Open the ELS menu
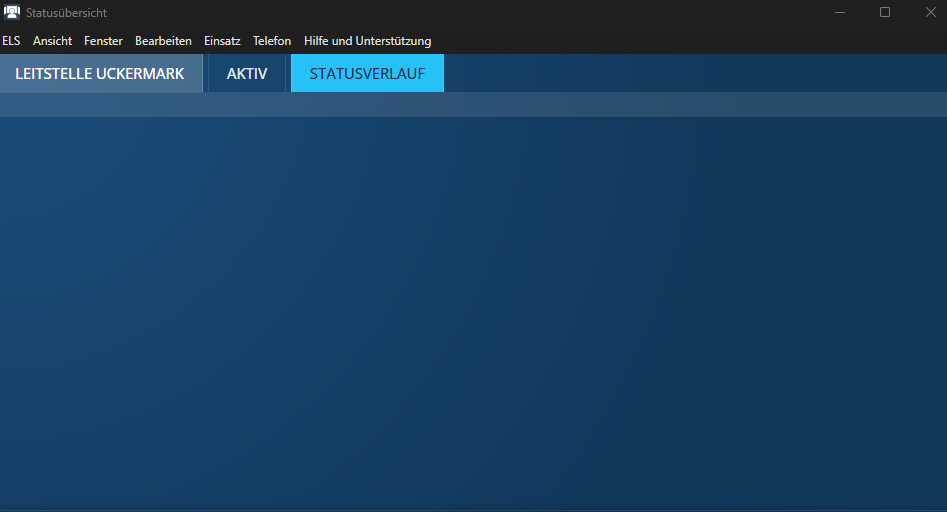Screen dimensions: 947x512 (11, 41)
